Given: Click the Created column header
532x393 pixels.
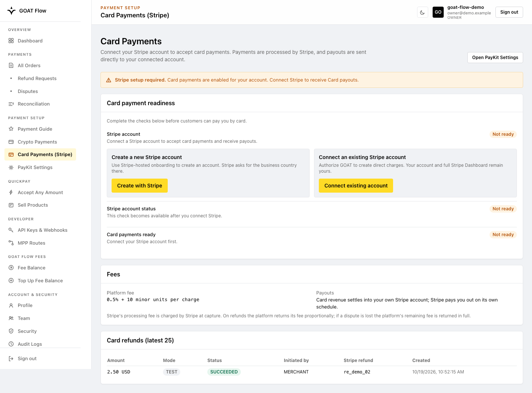Looking at the screenshot, I should 421,361.
